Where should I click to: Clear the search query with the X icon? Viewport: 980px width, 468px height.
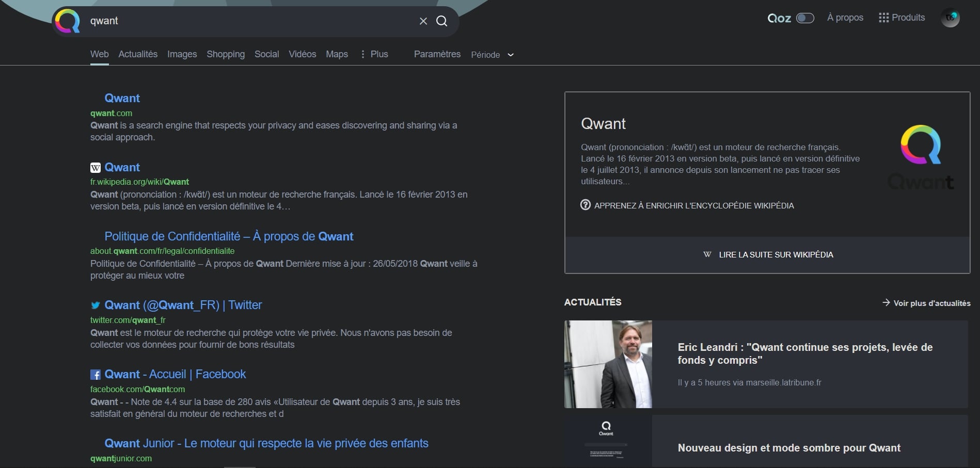point(423,21)
